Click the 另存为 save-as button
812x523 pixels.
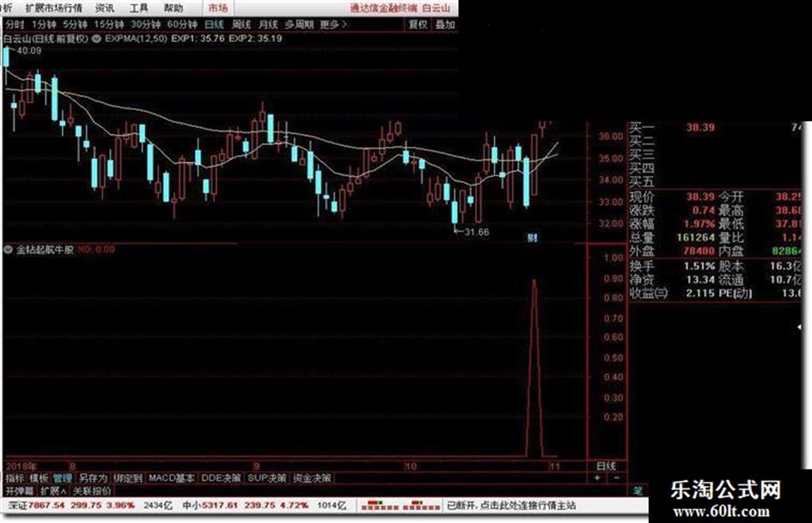coord(93,478)
